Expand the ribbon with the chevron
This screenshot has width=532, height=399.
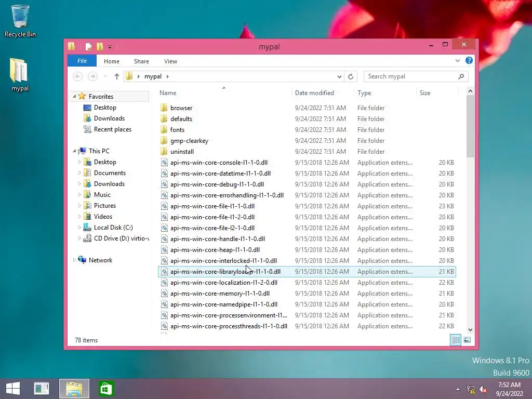[458, 61]
